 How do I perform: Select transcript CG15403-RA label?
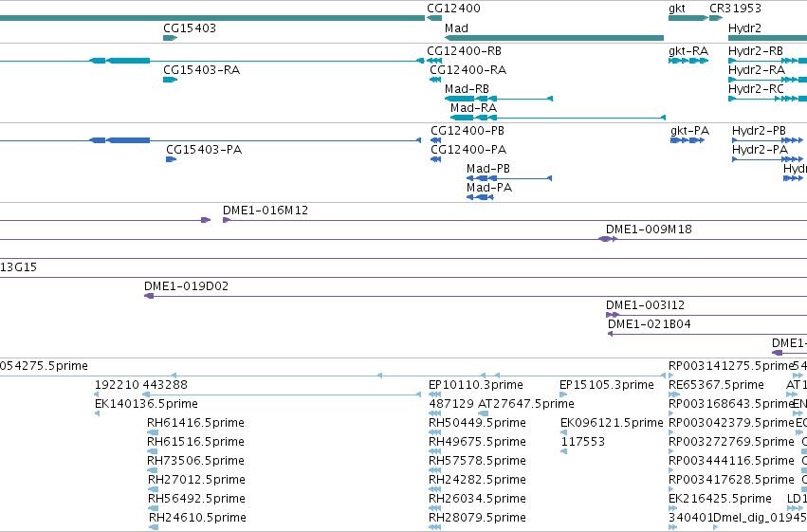point(201,70)
